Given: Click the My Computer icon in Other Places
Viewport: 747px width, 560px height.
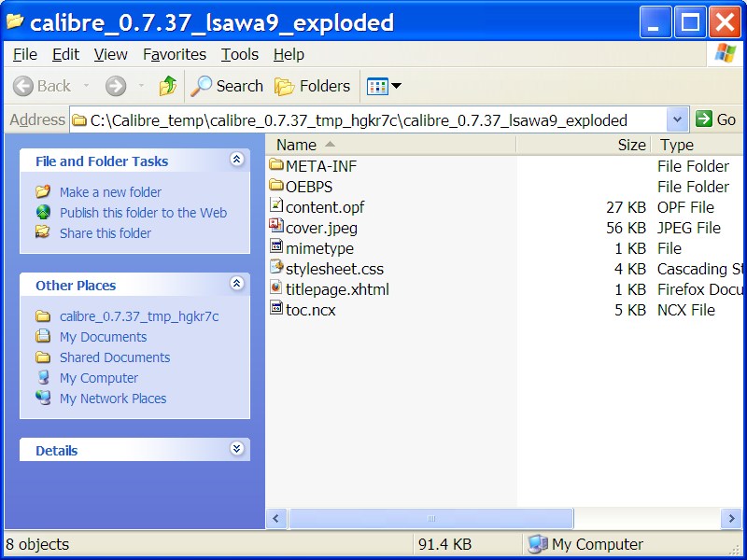Looking at the screenshot, I should (x=43, y=377).
